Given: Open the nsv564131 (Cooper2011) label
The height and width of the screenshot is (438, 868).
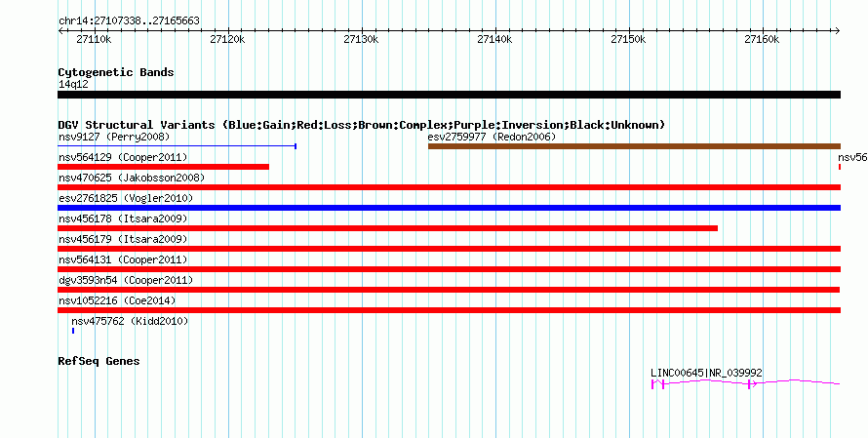Looking at the screenshot, I should (x=123, y=259).
